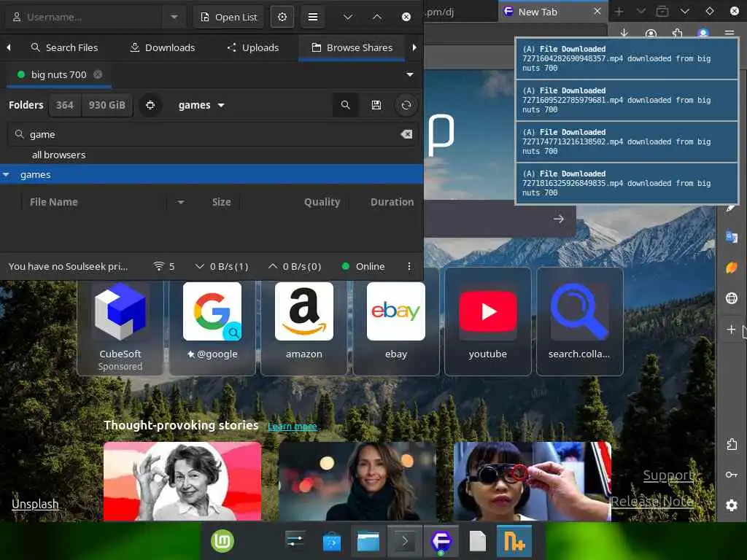Viewport: 747px width, 560px height.
Task: Follow the Learn more link
Action: click(x=293, y=427)
